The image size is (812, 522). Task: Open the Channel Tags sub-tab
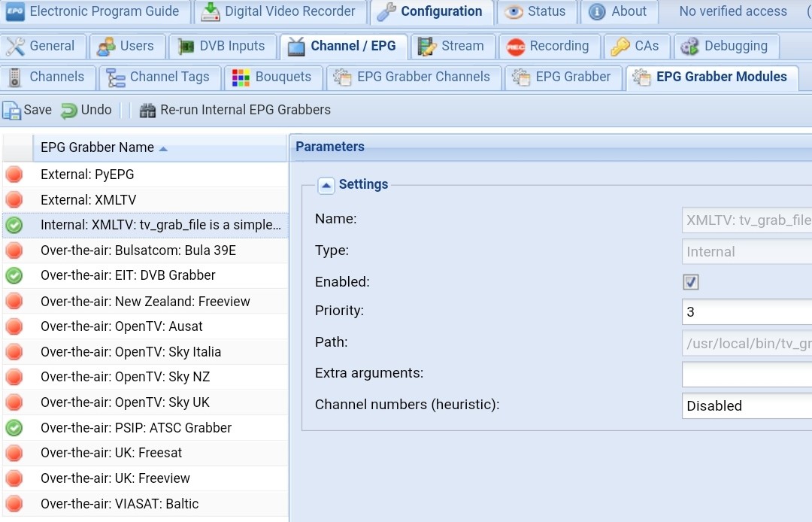[160, 77]
